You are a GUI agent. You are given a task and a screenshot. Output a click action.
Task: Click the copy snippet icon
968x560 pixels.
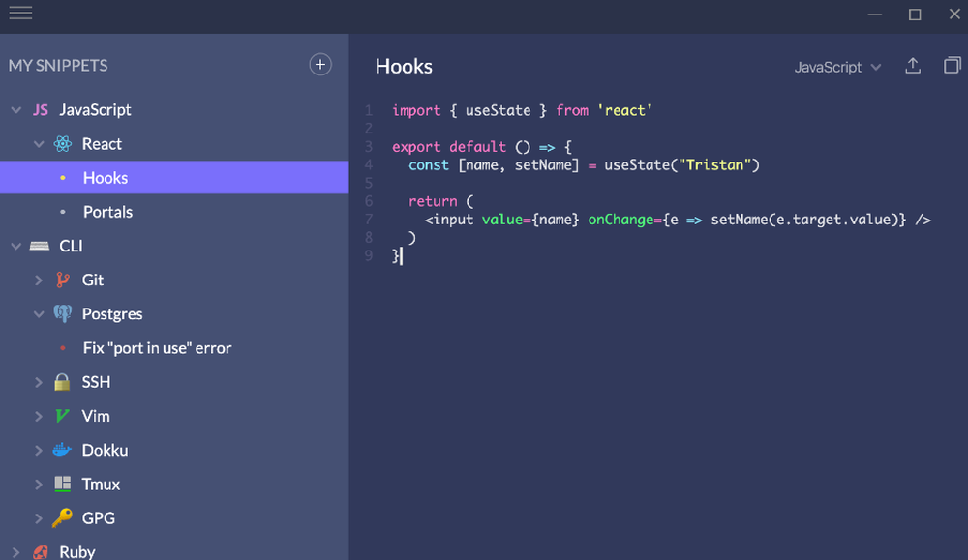pyautogui.click(x=952, y=65)
